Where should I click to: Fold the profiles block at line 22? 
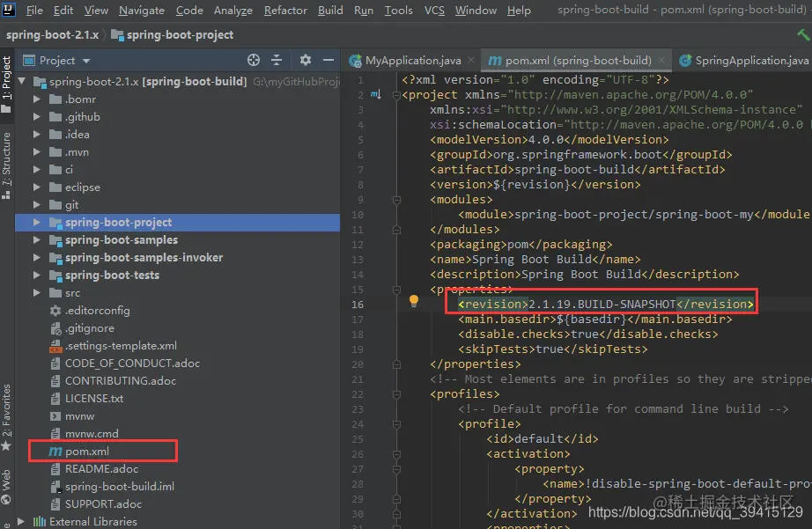pos(396,394)
